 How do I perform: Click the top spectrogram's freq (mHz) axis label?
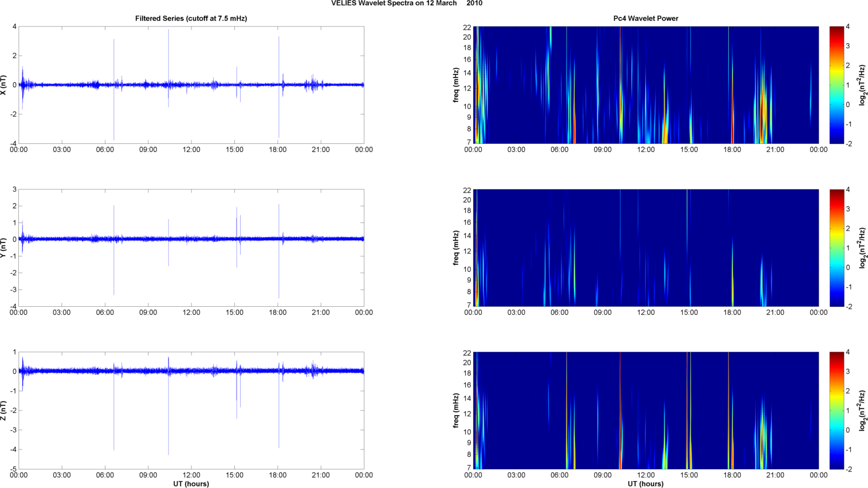coord(456,85)
